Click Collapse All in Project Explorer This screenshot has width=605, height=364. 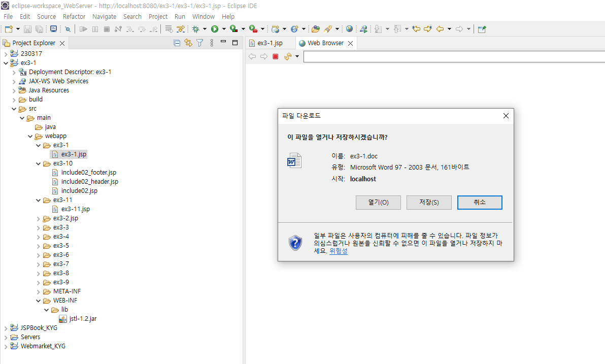[x=177, y=43]
